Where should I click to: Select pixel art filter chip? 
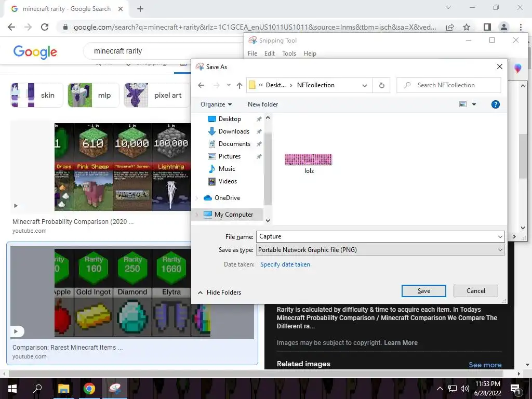click(x=156, y=95)
